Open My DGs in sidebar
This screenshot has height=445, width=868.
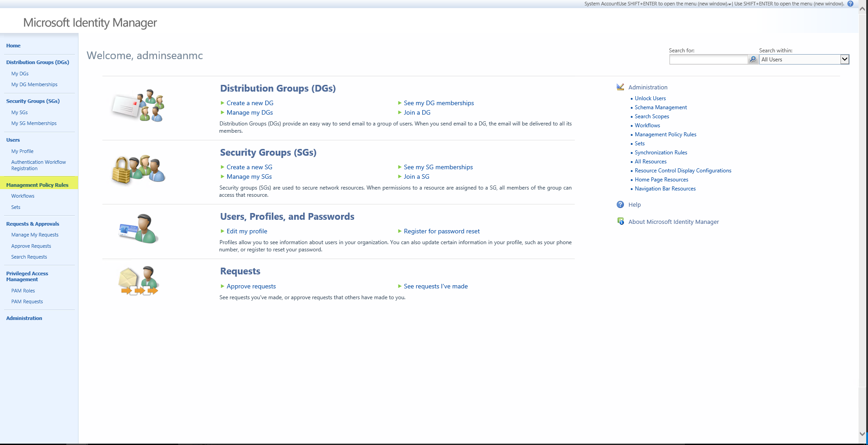(x=20, y=74)
